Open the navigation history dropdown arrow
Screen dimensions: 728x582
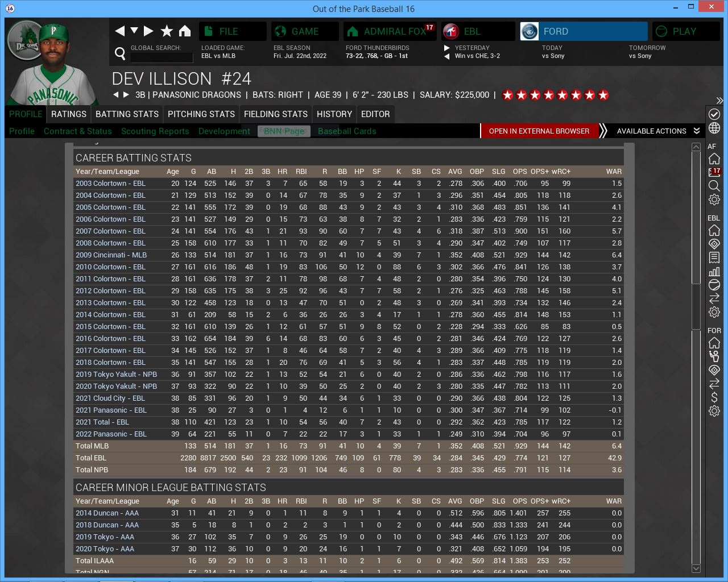tap(134, 31)
